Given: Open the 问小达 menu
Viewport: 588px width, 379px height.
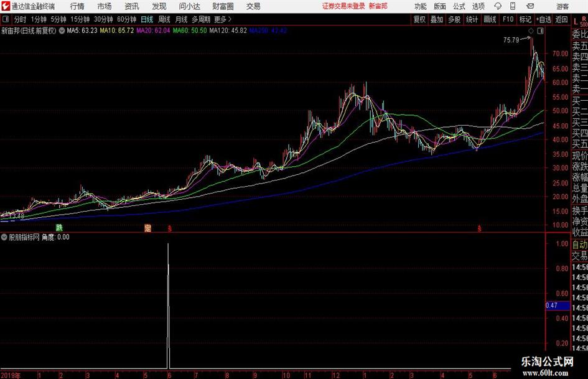Looking at the screenshot, I should click(189, 6).
